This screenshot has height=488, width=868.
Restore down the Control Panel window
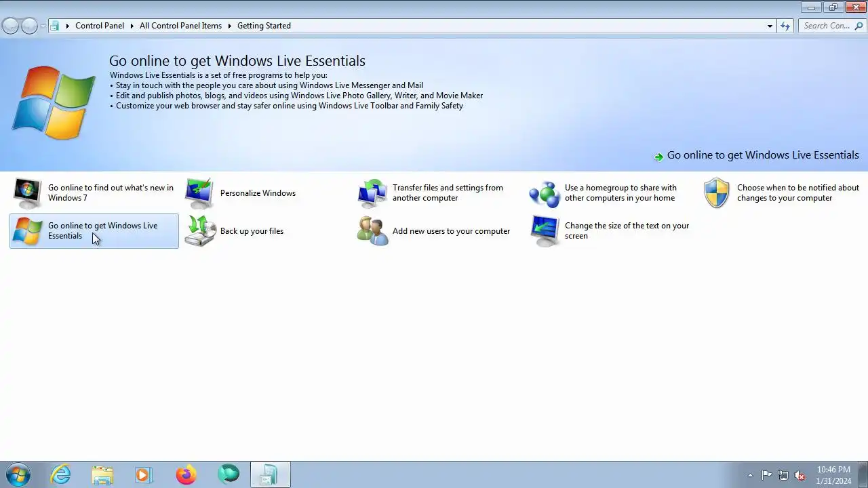pyautogui.click(x=833, y=7)
